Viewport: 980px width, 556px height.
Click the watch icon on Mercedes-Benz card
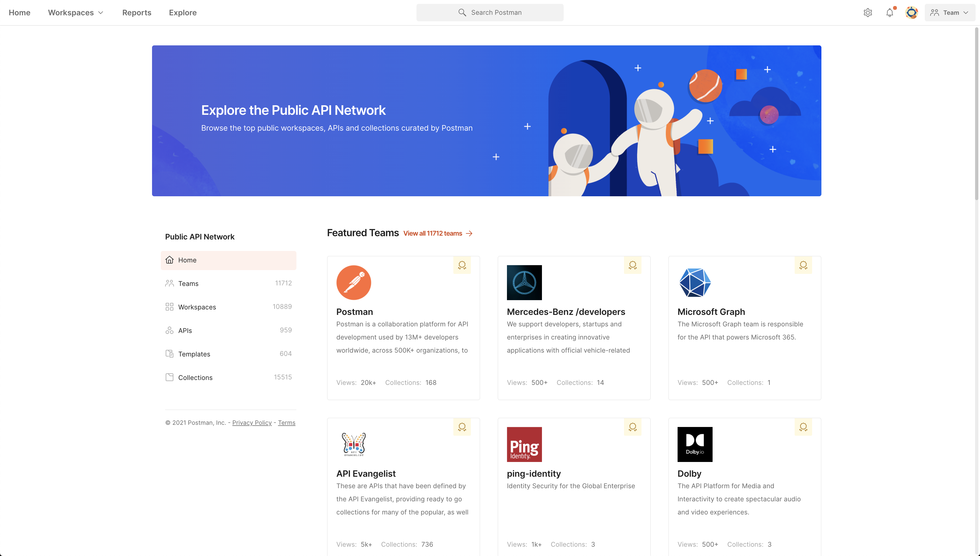[633, 265]
